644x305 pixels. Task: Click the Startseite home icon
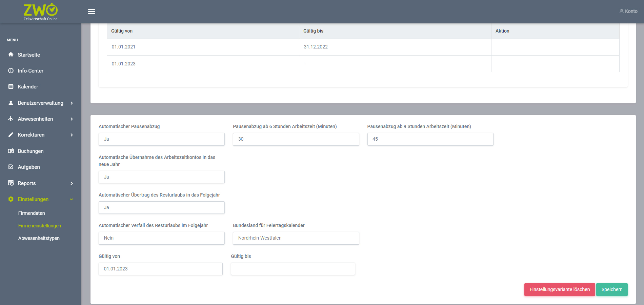11,55
